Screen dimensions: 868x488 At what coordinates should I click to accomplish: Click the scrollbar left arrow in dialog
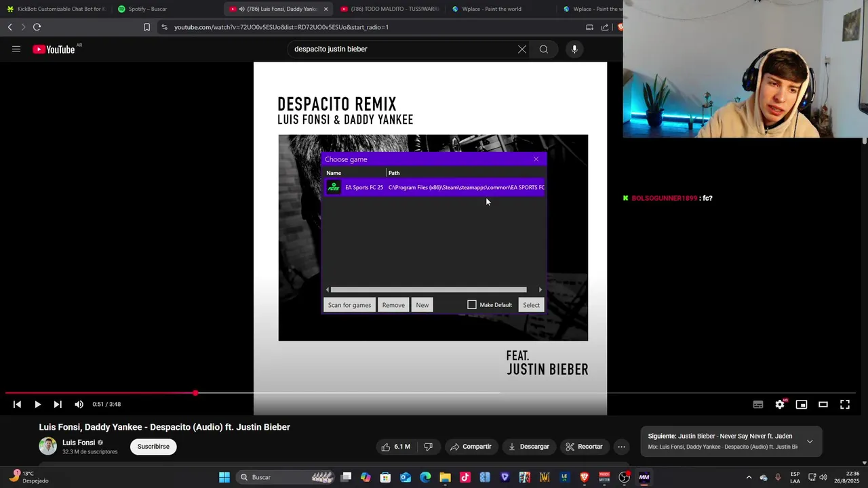tap(328, 290)
